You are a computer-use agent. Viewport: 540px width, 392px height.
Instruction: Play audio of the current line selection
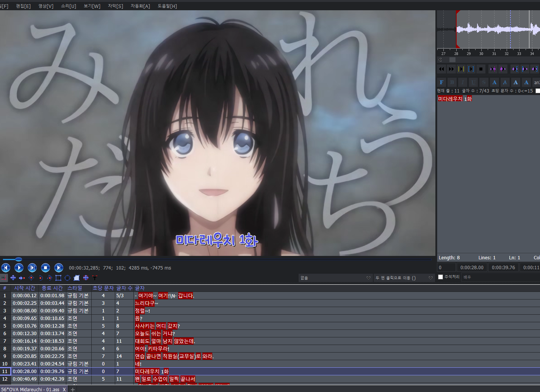tap(471, 69)
